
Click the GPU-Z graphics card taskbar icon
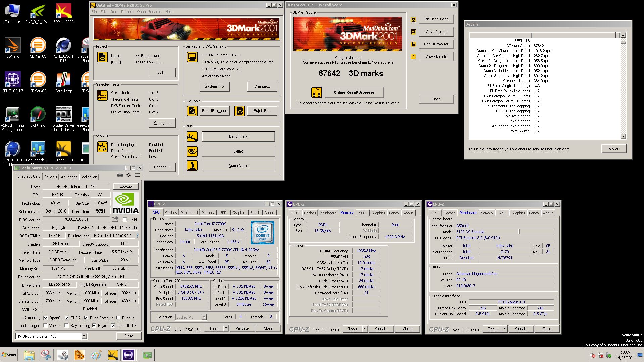(x=147, y=355)
